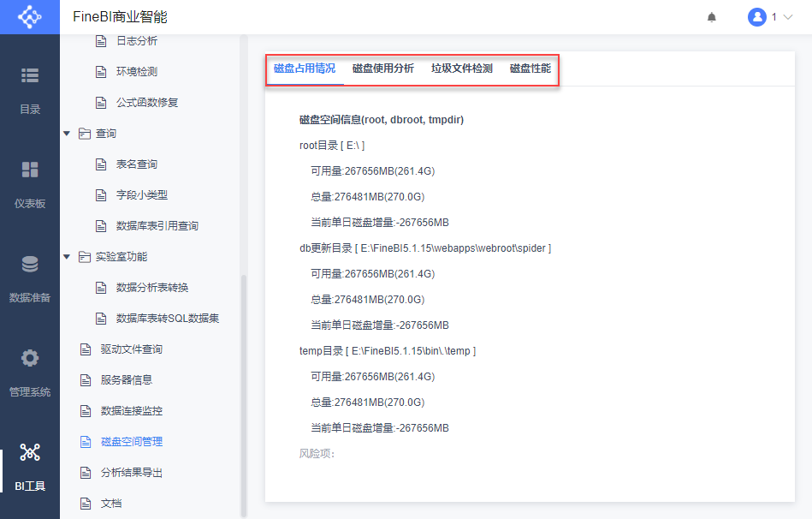The height and width of the screenshot is (519, 812).
Task: Switch to the 磁盘性能 tab
Action: click(530, 69)
